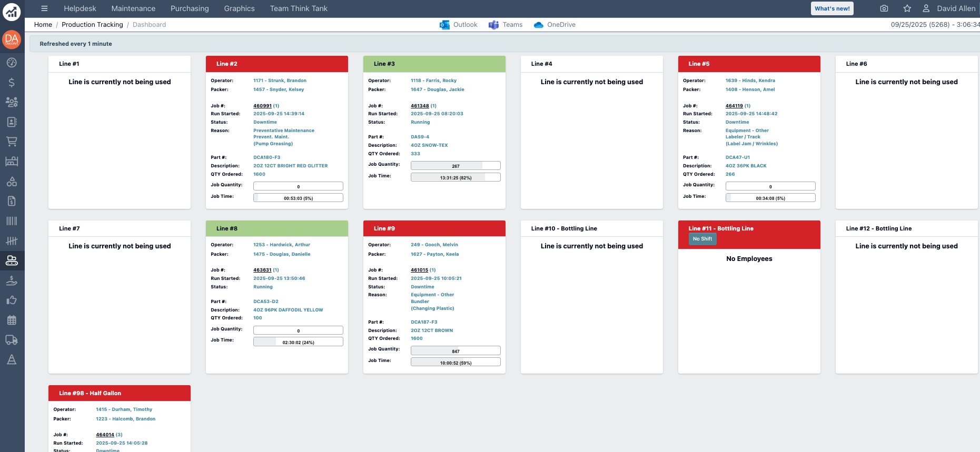Open the Purchasing menu
The image size is (980, 452).
tap(190, 8)
